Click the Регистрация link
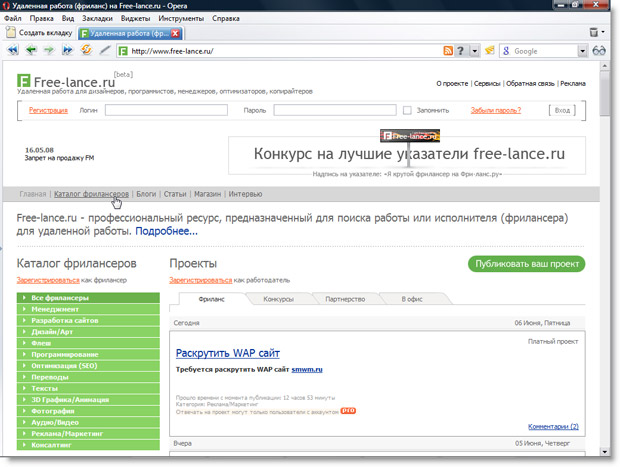 (x=48, y=110)
